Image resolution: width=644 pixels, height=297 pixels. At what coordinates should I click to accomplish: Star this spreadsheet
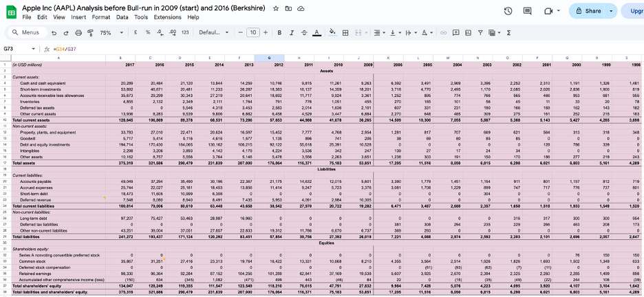(x=276, y=8)
